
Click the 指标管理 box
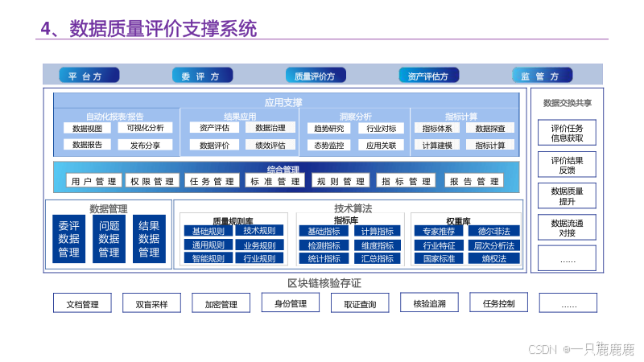(406, 181)
